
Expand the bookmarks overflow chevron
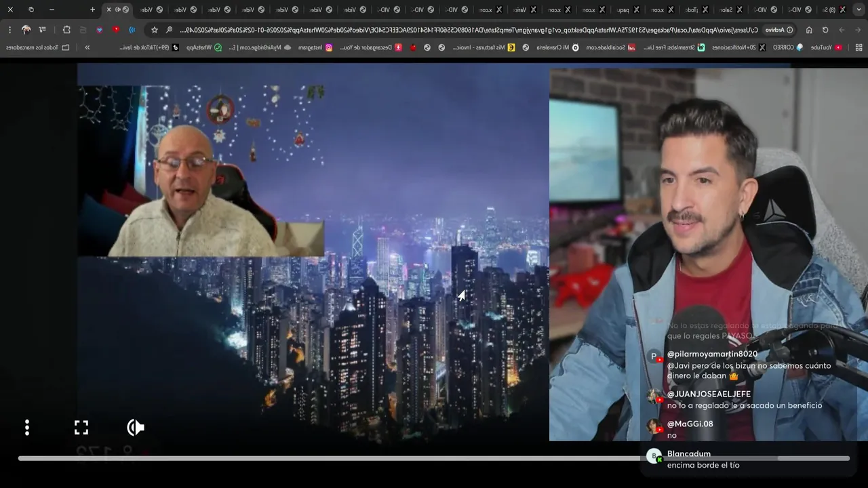87,47
